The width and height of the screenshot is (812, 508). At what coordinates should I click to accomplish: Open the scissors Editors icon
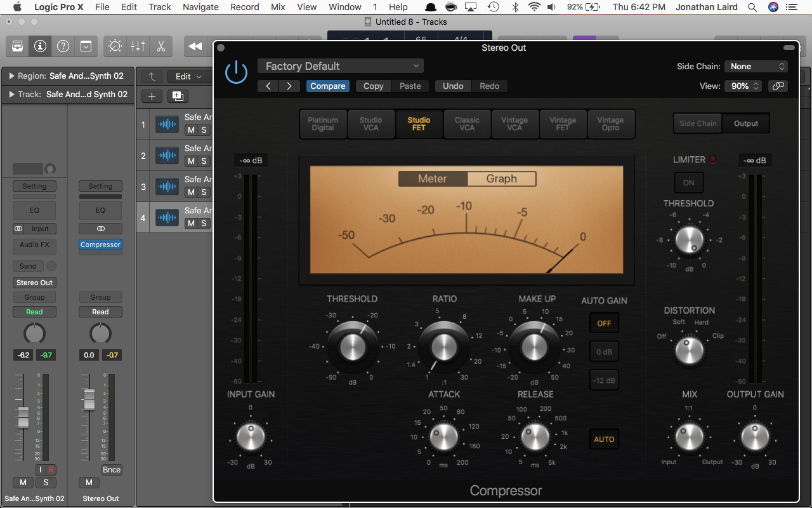(x=160, y=46)
